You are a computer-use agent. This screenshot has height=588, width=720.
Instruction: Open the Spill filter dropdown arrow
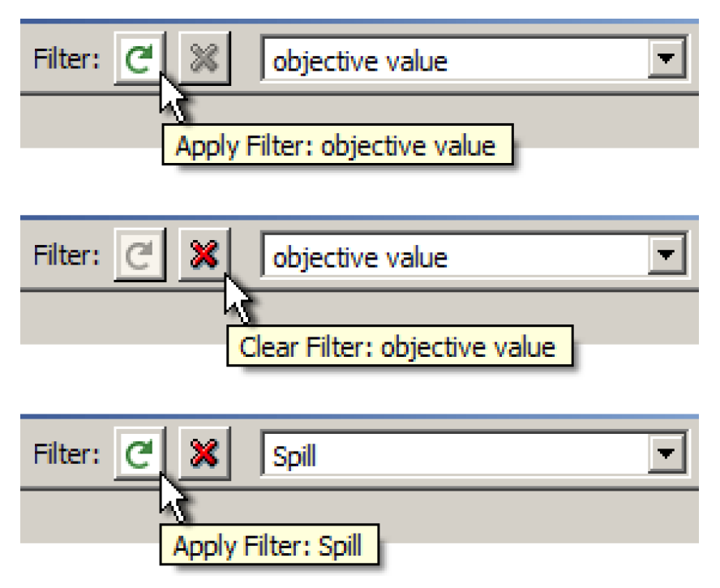click(666, 455)
